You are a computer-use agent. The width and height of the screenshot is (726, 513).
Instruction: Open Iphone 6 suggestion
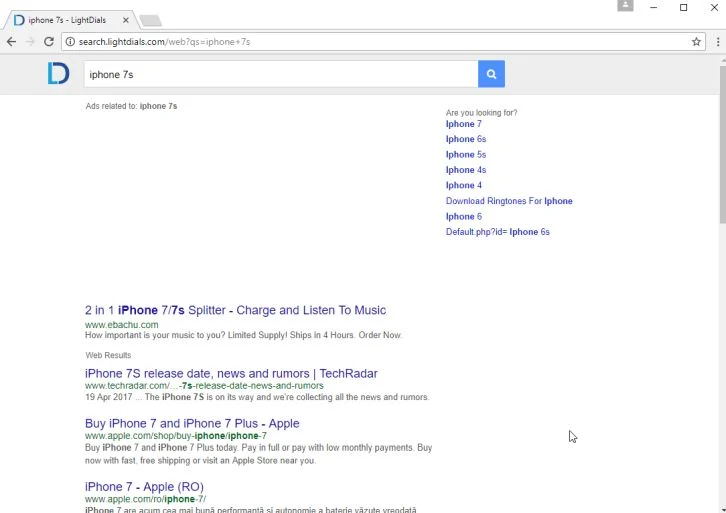463,217
